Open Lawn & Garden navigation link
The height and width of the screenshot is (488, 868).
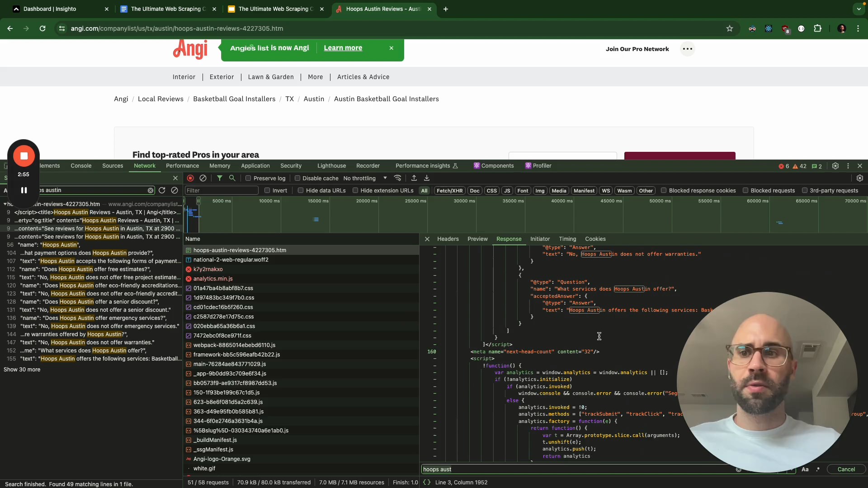pos(271,77)
